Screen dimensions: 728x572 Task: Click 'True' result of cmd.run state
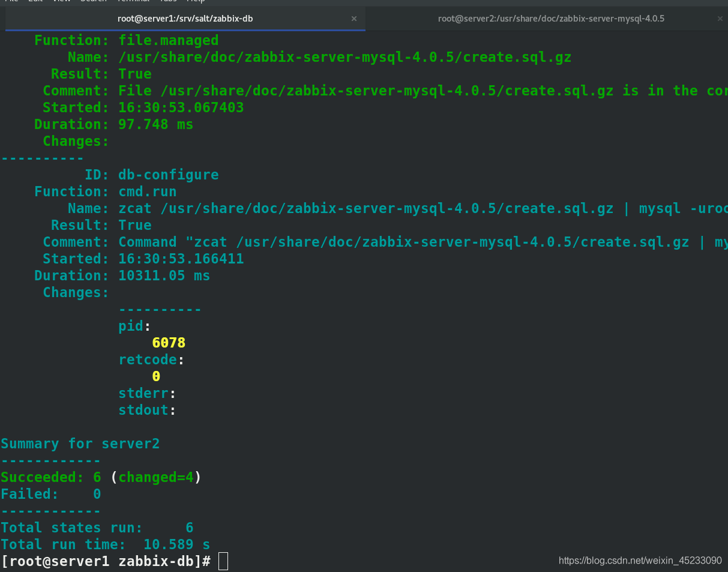click(135, 225)
